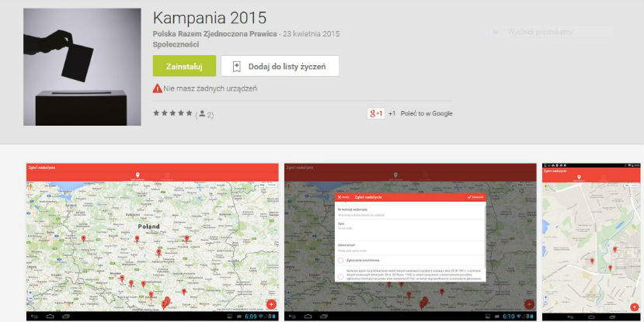
Task: Tap the white map pin tab in first screenshot
Action: coord(138,176)
